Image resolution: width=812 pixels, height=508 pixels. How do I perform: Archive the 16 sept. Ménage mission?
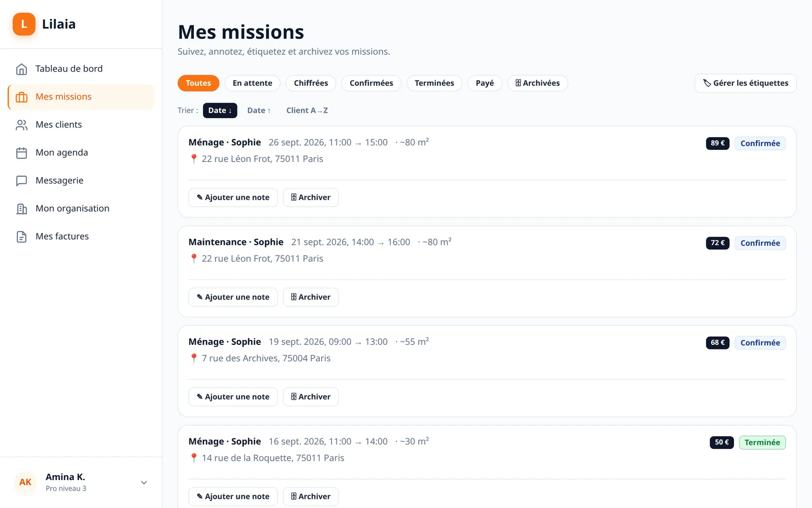[x=311, y=496]
